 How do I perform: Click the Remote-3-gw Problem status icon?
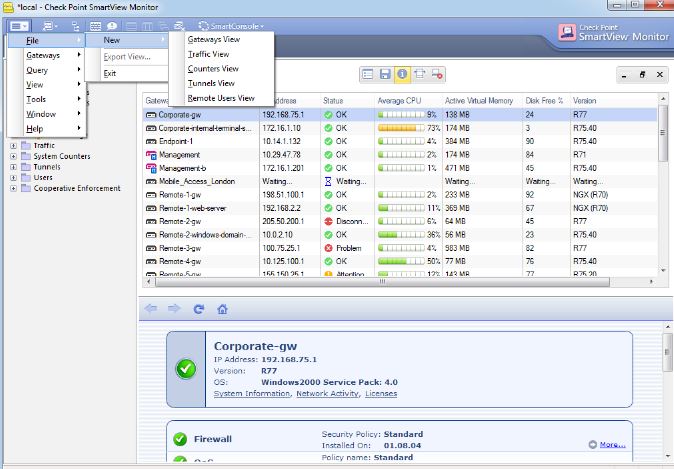328,248
